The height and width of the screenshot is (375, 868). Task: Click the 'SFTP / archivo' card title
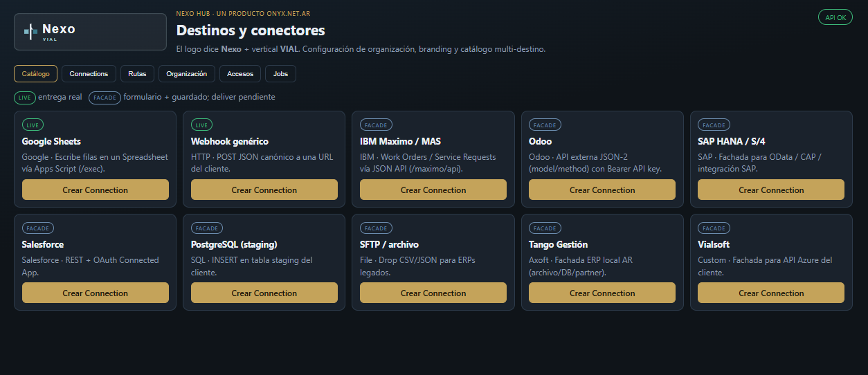click(389, 244)
